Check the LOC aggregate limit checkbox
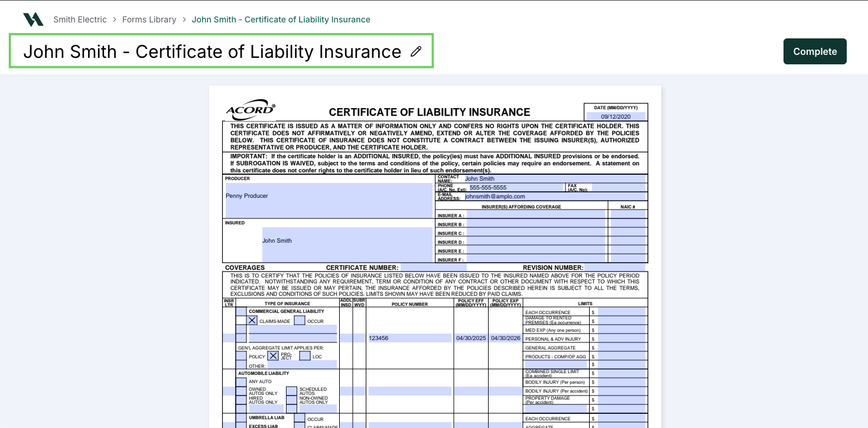The image size is (868, 428). tap(305, 356)
